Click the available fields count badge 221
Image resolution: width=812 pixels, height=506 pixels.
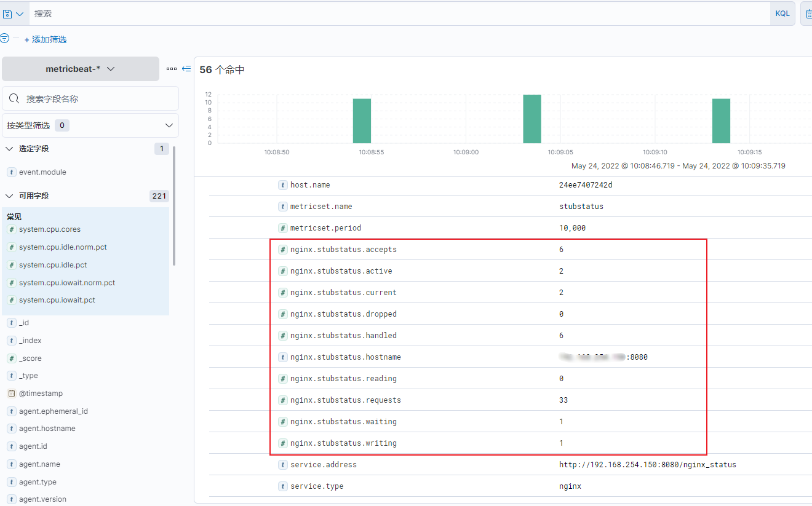(159, 196)
